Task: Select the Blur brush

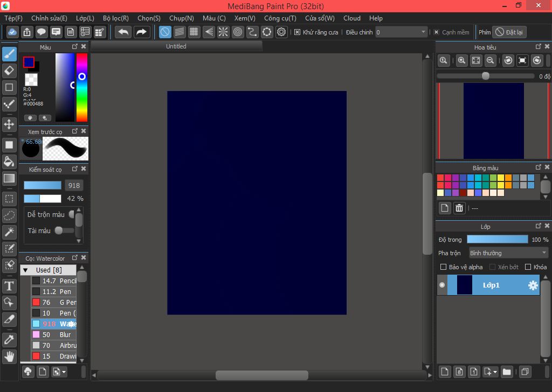Action: pos(54,334)
